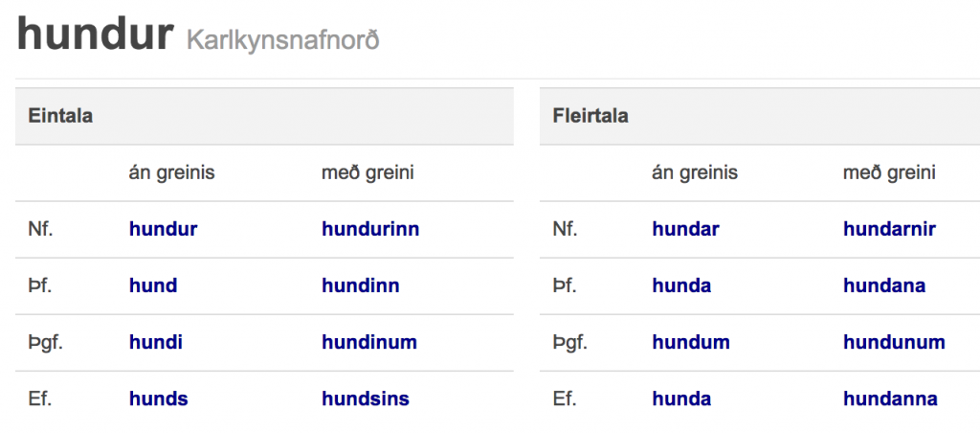Click the plural nominative form "hundar"
This screenshot has height=433, width=980.
point(685,230)
